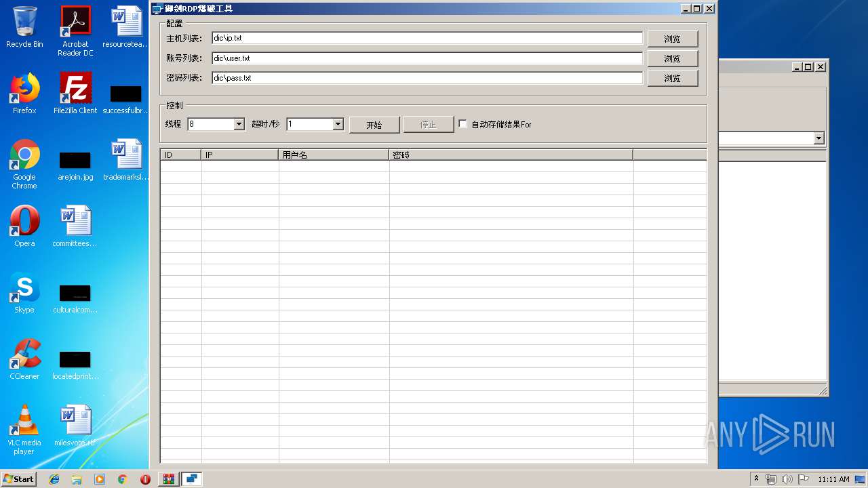
Task: Launch Google Chrome desktop shortcut
Action: 24,164
